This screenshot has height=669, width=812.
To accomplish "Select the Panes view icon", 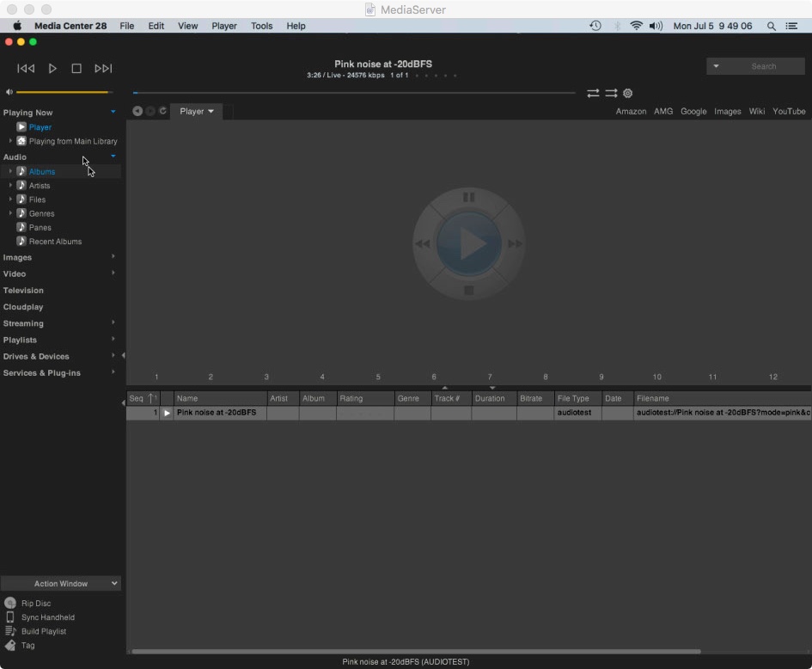I will tap(21, 227).
